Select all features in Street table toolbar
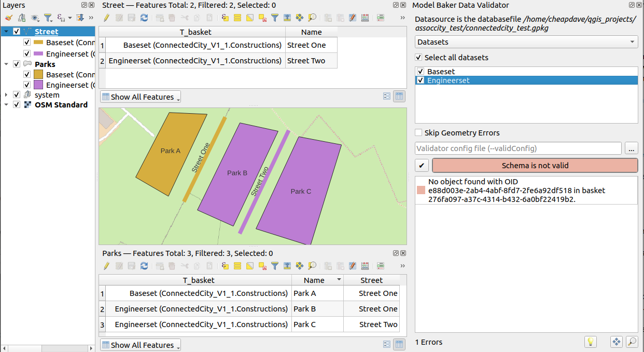 (x=237, y=18)
